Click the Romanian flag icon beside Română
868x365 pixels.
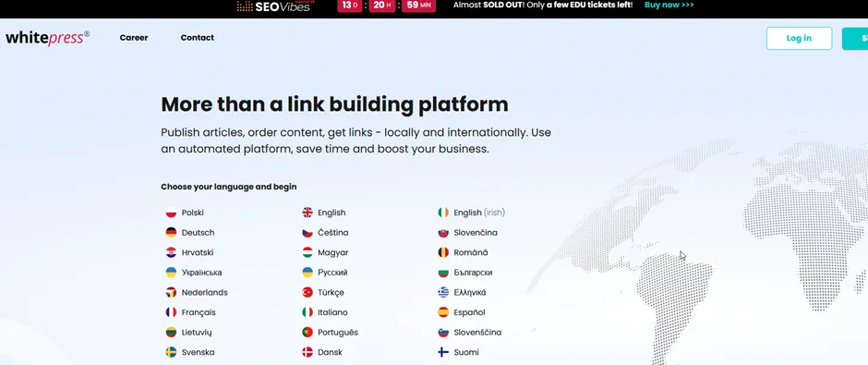(443, 252)
